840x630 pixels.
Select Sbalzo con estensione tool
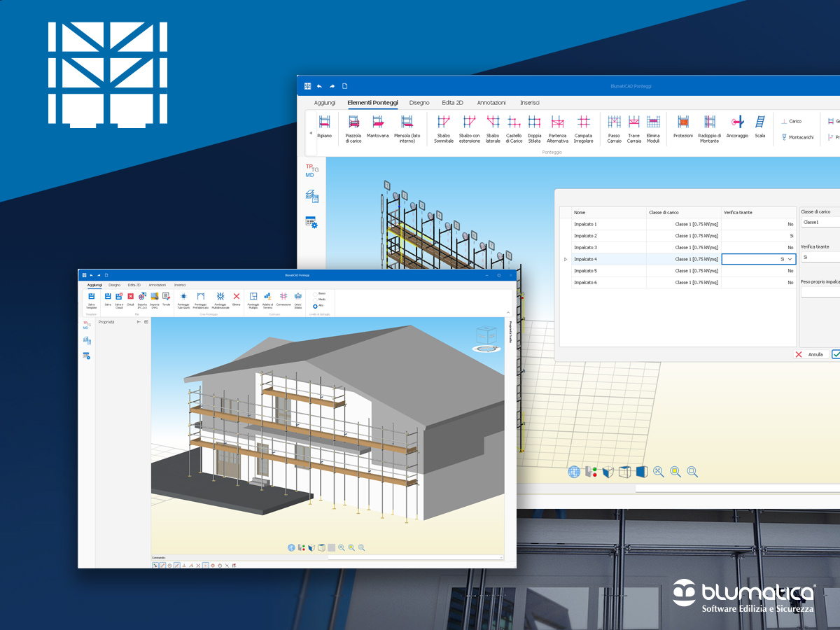tap(469, 129)
